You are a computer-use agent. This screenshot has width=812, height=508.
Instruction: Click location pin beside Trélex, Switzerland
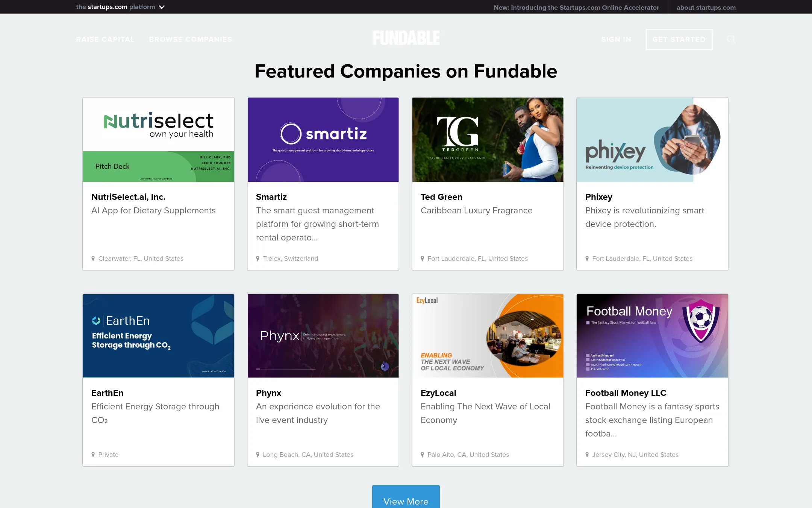click(258, 259)
